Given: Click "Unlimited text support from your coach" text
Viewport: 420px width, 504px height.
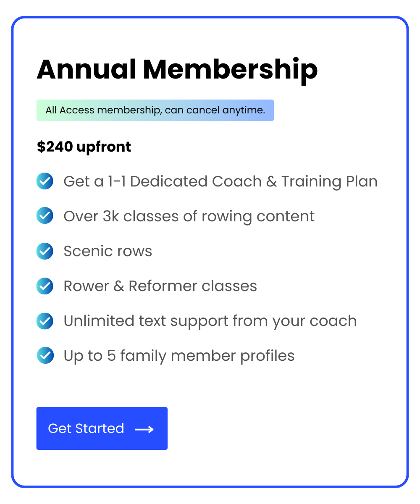Looking at the screenshot, I should click(x=210, y=321).
